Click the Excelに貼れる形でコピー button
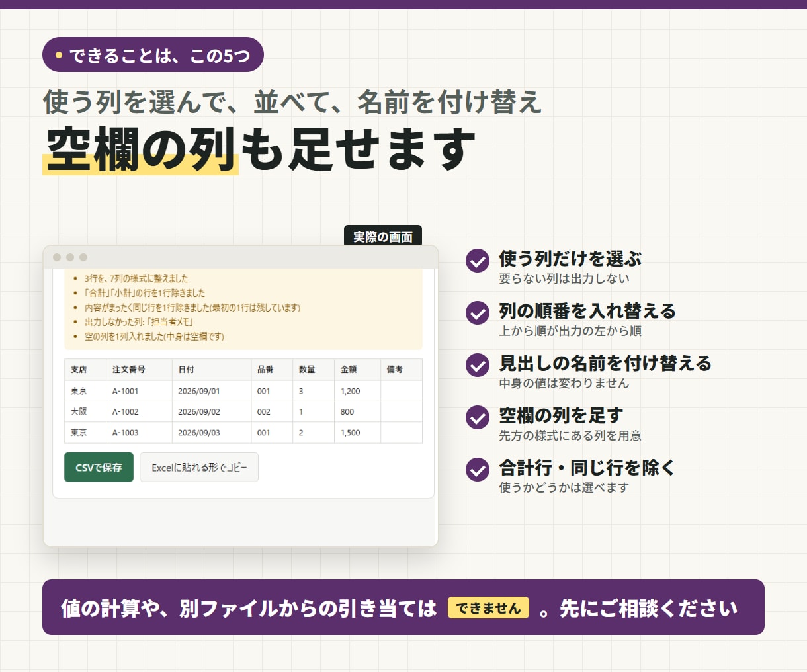 [x=199, y=467]
